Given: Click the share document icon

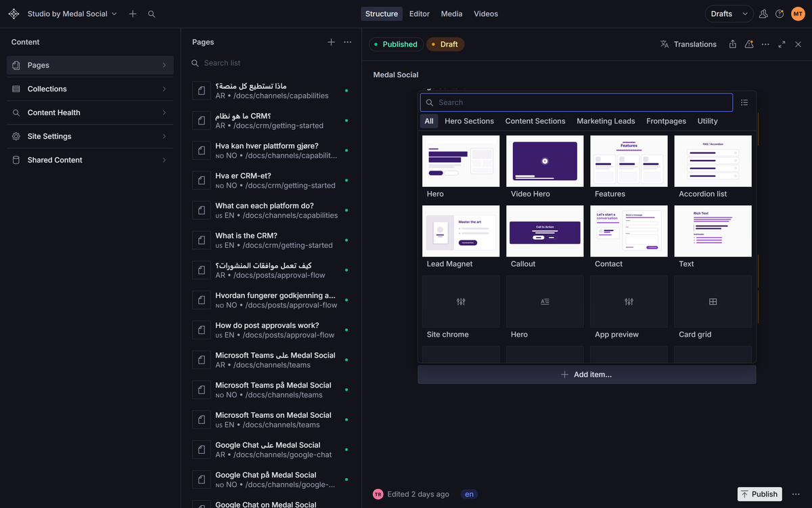Looking at the screenshot, I should tap(733, 44).
